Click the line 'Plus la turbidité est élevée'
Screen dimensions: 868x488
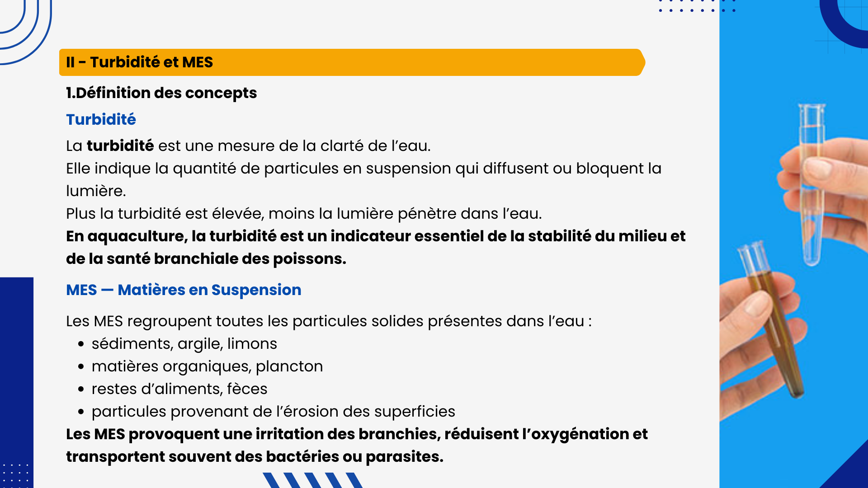click(304, 213)
